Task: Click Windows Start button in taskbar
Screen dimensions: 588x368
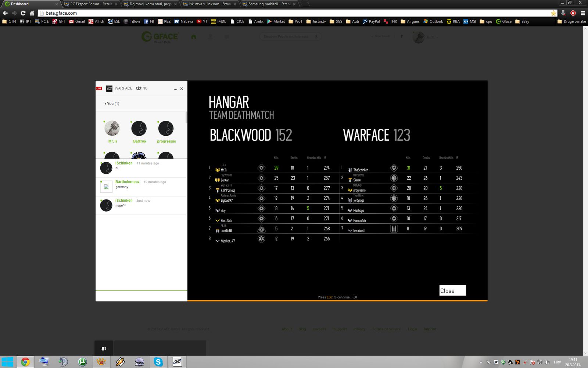Action: click(7, 362)
